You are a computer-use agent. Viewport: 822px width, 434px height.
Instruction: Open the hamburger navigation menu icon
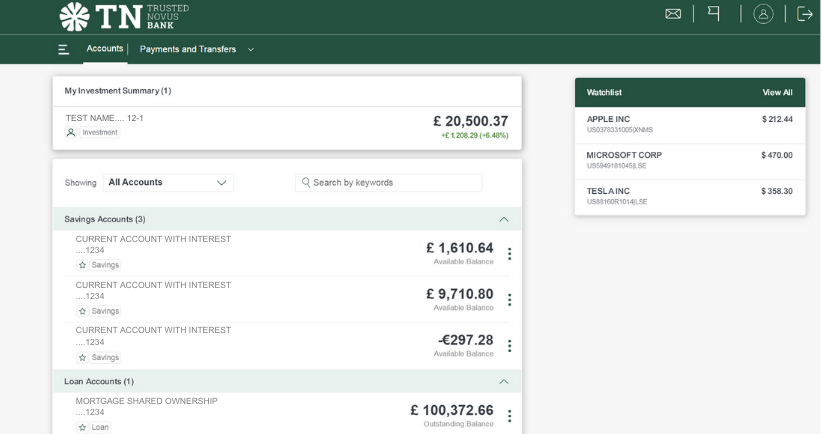point(64,49)
